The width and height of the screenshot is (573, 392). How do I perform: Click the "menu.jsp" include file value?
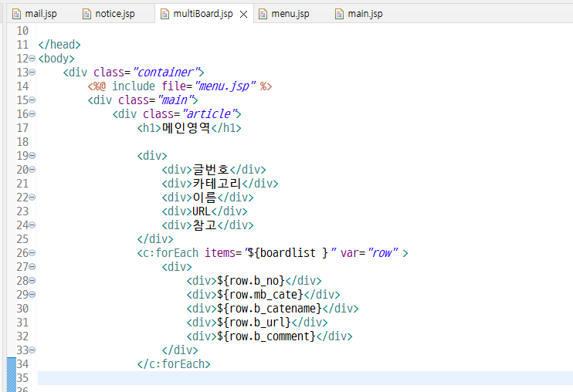[225, 86]
